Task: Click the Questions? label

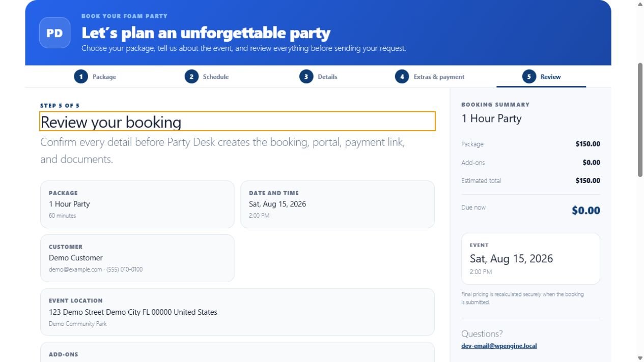Action: pos(482,334)
